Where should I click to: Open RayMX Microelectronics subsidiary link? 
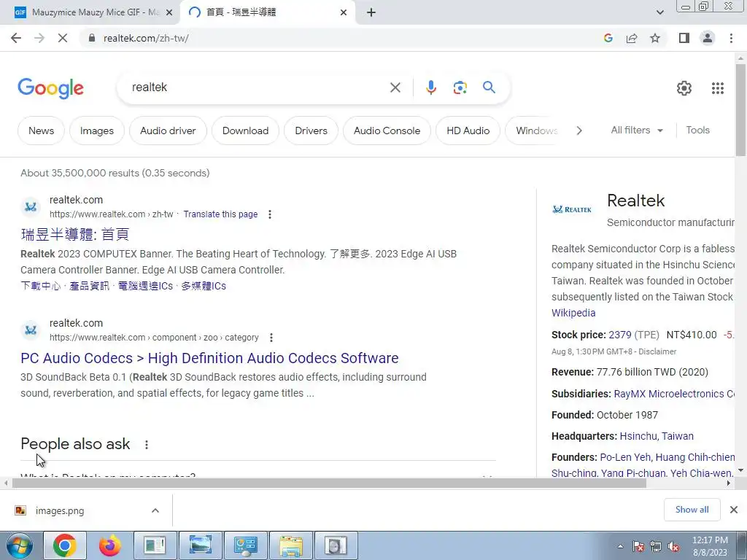tap(674, 394)
